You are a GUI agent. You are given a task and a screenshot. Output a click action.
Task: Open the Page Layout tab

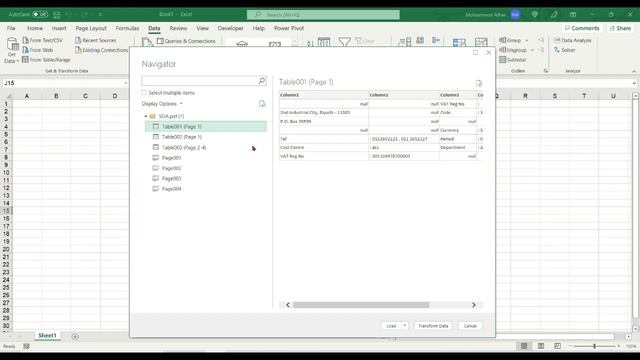pyautogui.click(x=91, y=28)
